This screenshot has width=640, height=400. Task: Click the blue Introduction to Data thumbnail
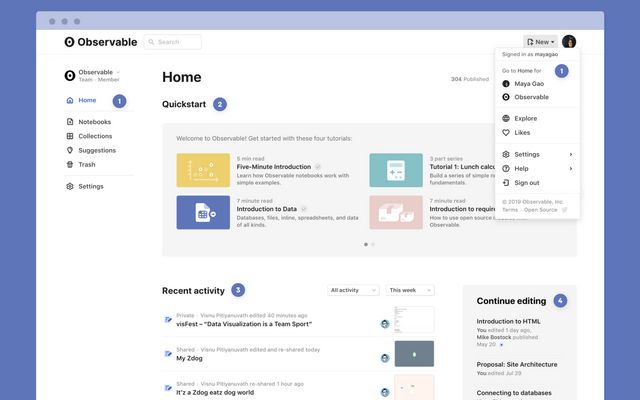203,212
